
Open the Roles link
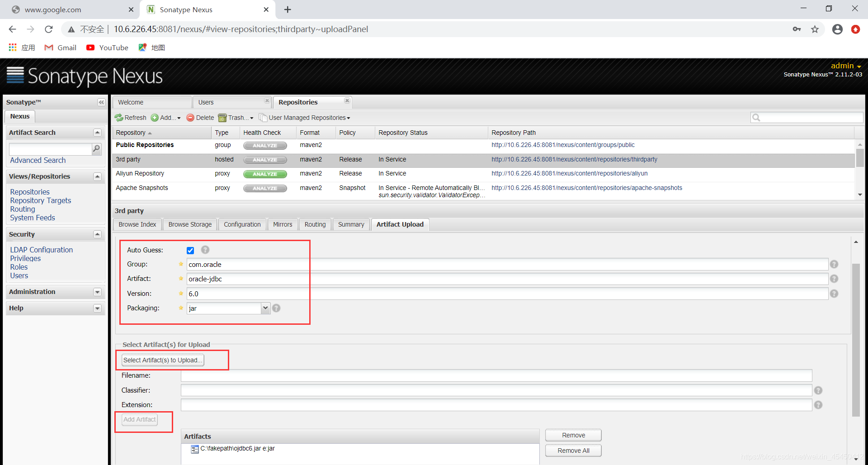tap(19, 267)
